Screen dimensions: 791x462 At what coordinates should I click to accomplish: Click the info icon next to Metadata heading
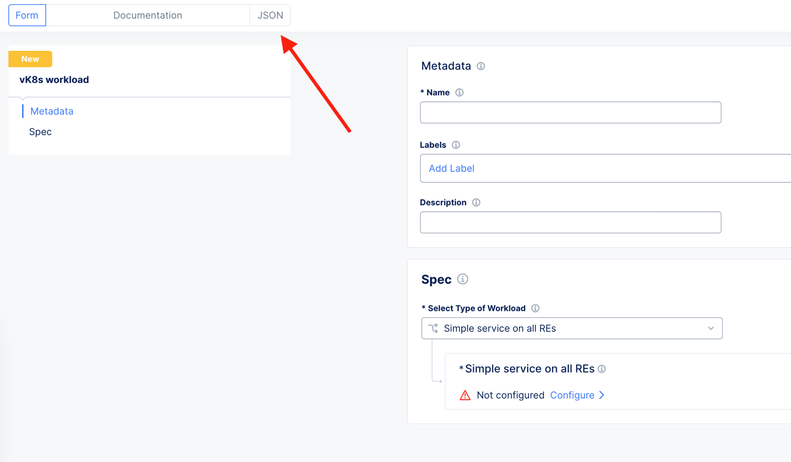click(481, 67)
